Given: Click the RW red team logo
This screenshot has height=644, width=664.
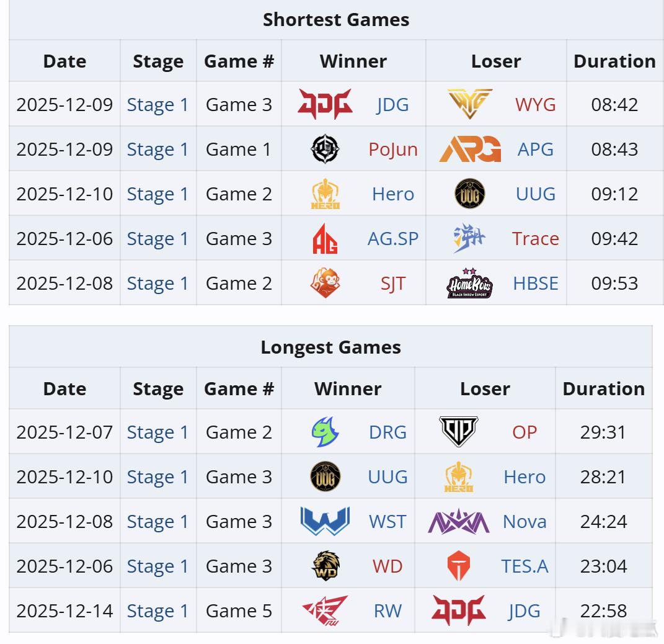Looking at the screenshot, I should point(325,610).
